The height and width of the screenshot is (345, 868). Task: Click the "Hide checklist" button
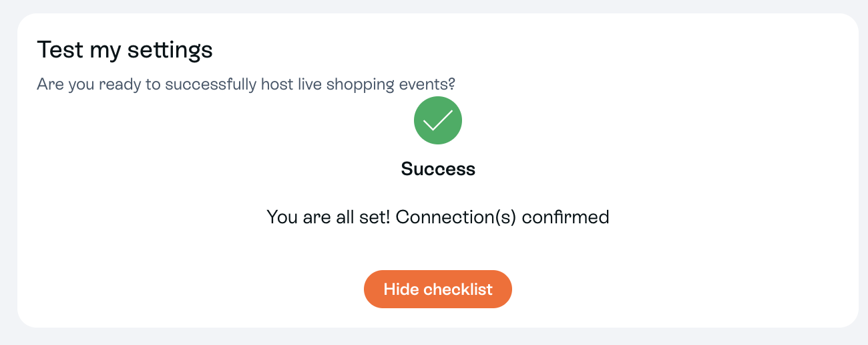point(438,290)
